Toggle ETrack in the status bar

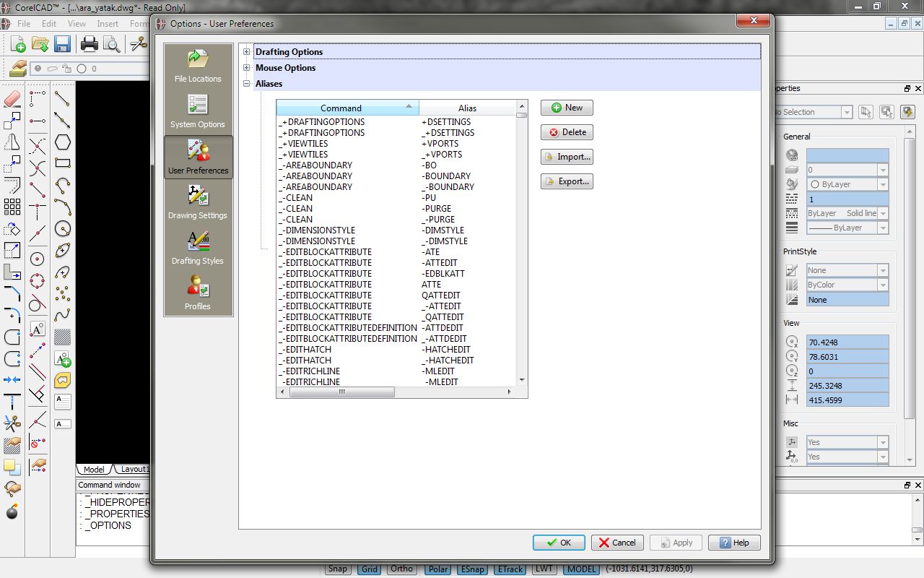[510, 569]
